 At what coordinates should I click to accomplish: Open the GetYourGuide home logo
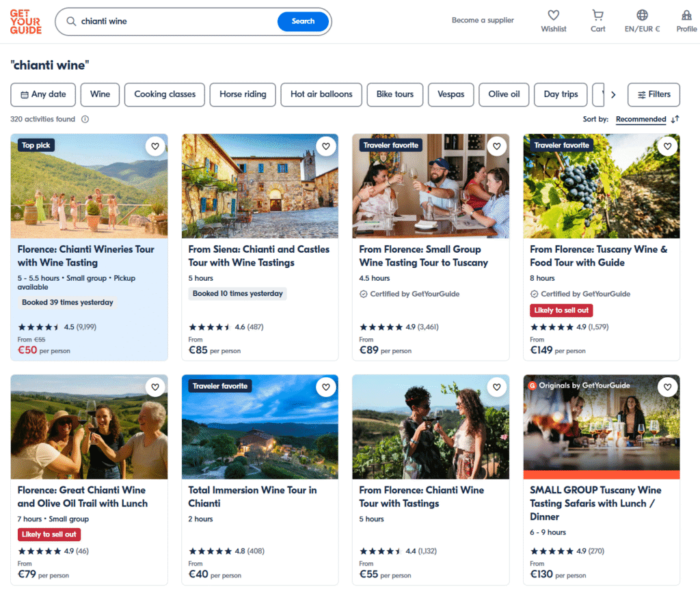click(x=26, y=22)
